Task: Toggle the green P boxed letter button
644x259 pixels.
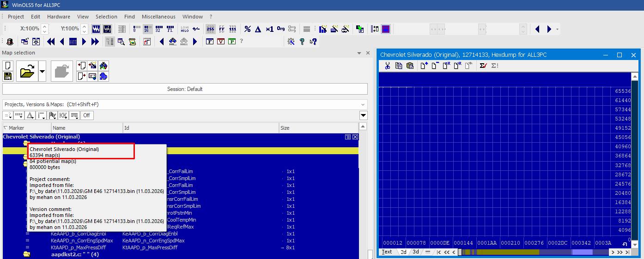Action: click(x=232, y=42)
